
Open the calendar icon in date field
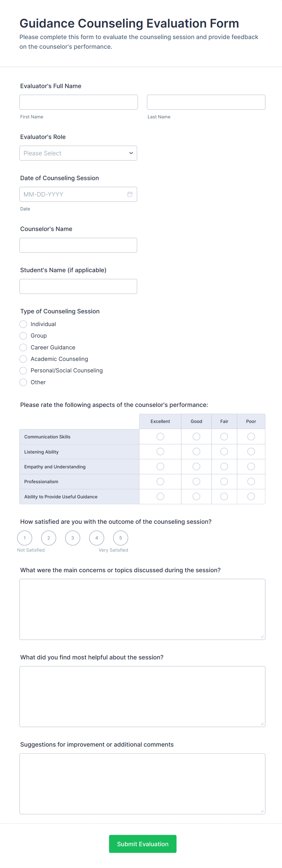click(x=130, y=194)
